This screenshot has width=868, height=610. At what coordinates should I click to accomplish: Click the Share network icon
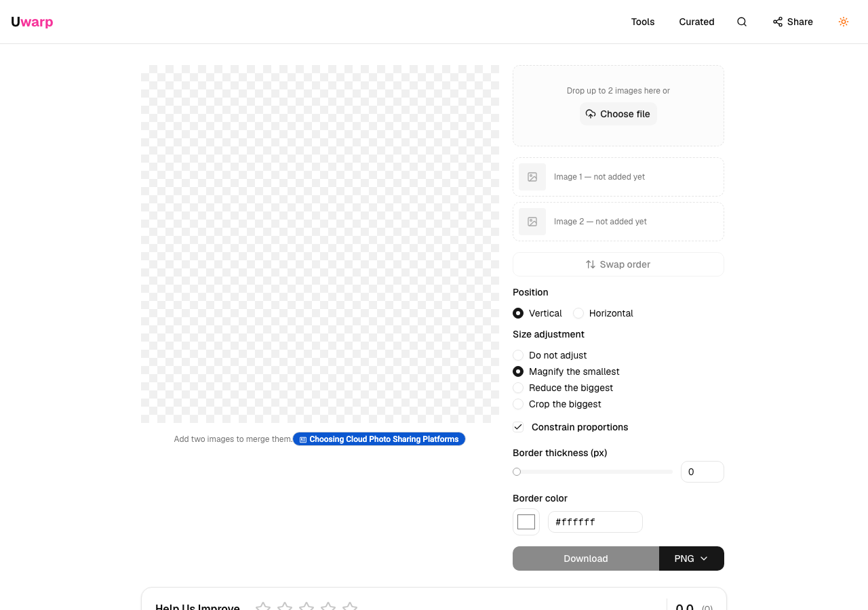tap(778, 22)
